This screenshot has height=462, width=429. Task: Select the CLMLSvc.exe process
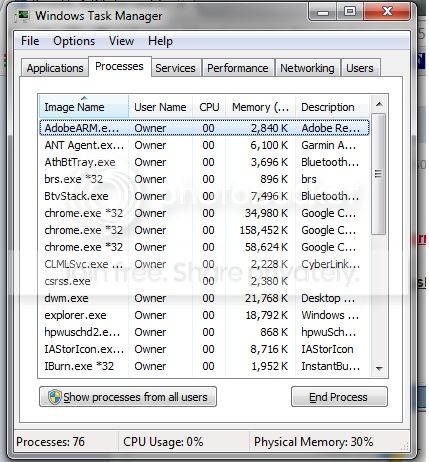[204, 264]
